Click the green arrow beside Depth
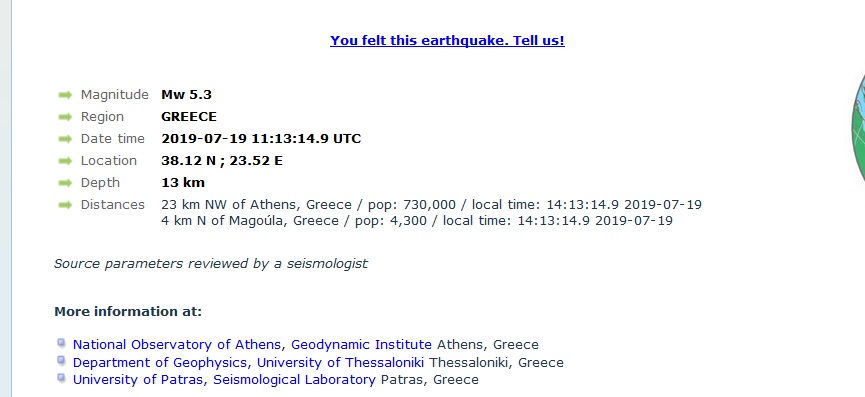Viewport: 865px width, 397px height. coord(65,183)
